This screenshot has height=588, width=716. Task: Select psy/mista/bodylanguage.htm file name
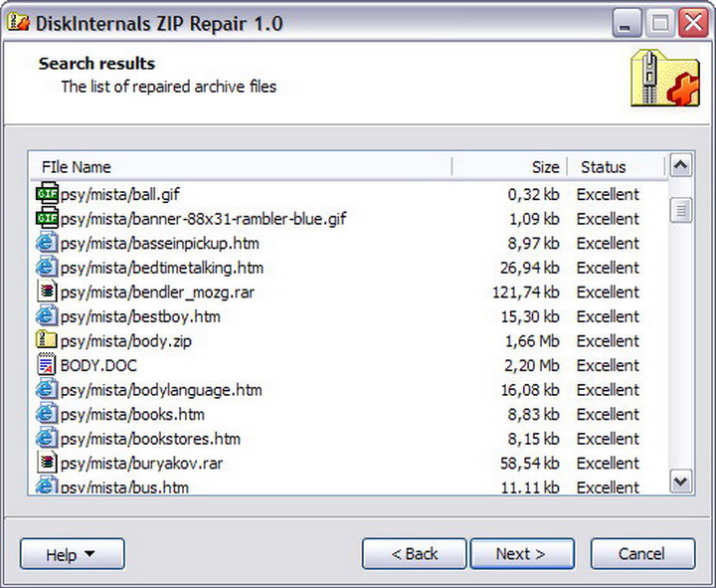tap(161, 390)
